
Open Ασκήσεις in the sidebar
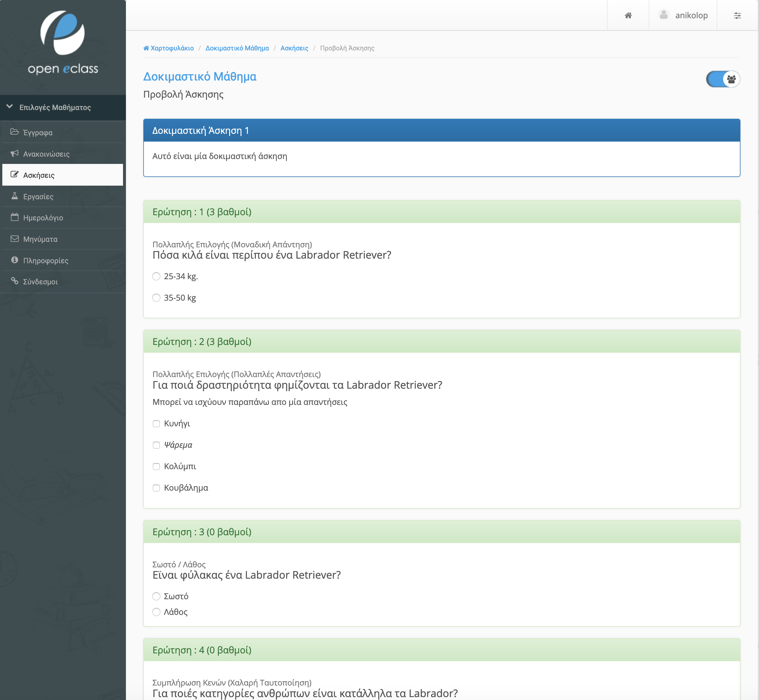[63, 175]
